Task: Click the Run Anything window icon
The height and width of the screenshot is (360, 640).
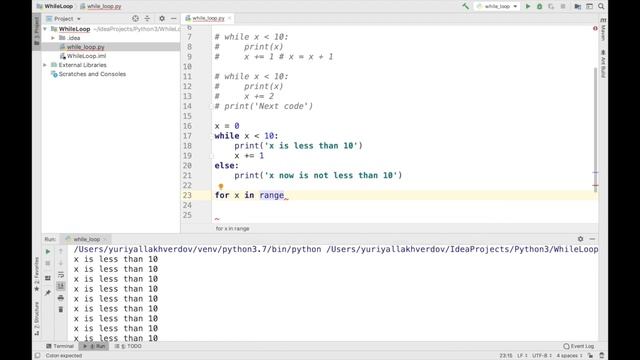Action: 589,6
